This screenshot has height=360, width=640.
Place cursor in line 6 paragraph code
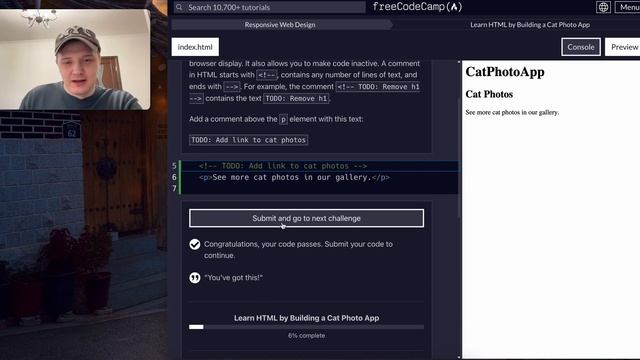coord(294,177)
